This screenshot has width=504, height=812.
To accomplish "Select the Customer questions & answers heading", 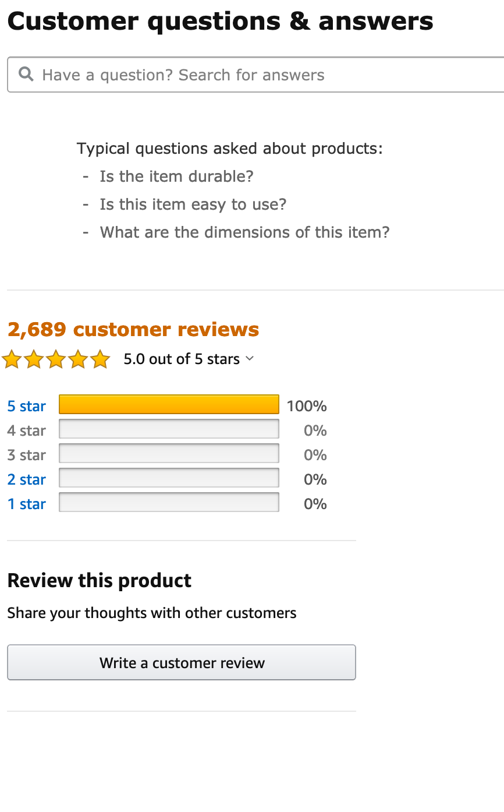I will pos(220,21).
